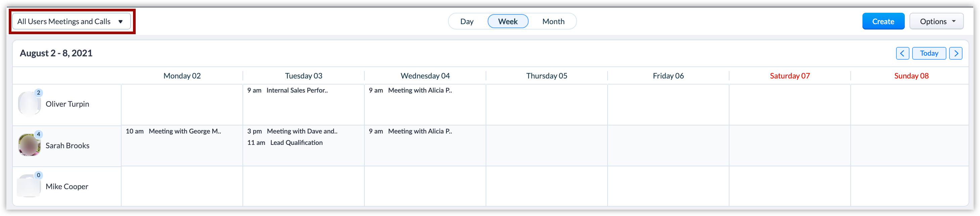The image size is (980, 216).
Task: Click the badge count 2 on Oliver Turpin
Action: pos(38,93)
